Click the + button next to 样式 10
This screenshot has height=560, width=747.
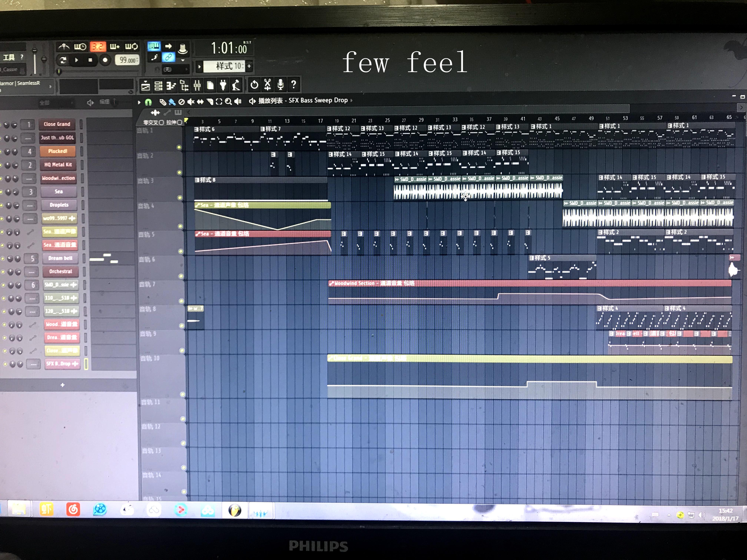tap(249, 66)
